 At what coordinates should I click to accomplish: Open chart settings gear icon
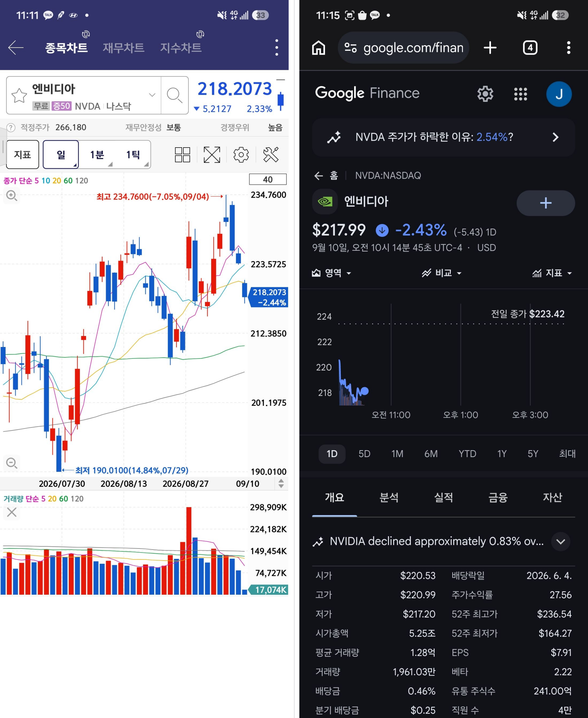pyautogui.click(x=241, y=155)
